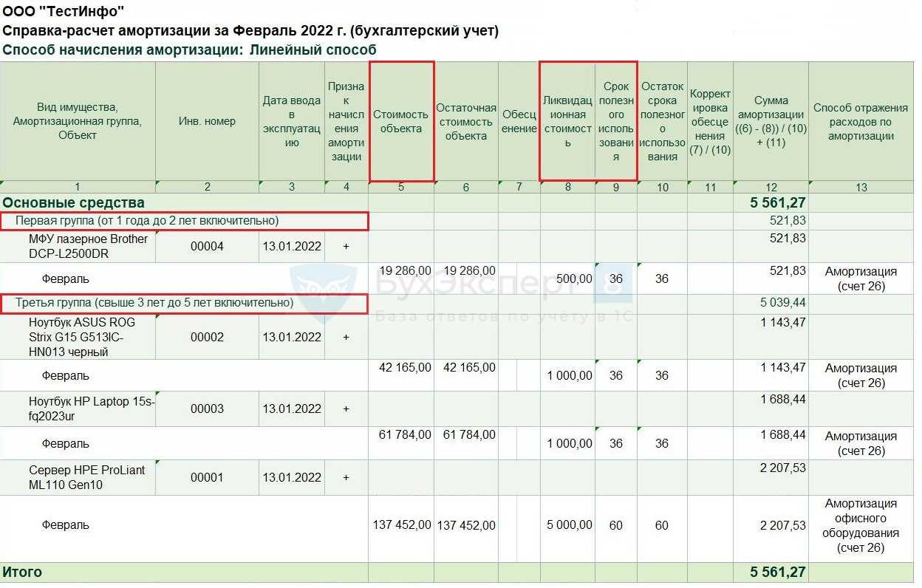The width and height of the screenshot is (922, 588).
Task: Open the Ноутбук ASUS ROG Strix item
Action: [x=82, y=337]
